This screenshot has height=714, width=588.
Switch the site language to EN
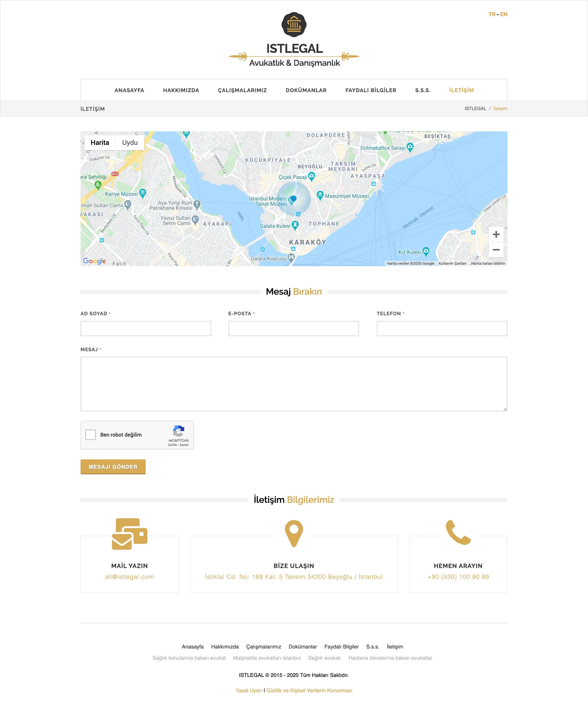[503, 14]
